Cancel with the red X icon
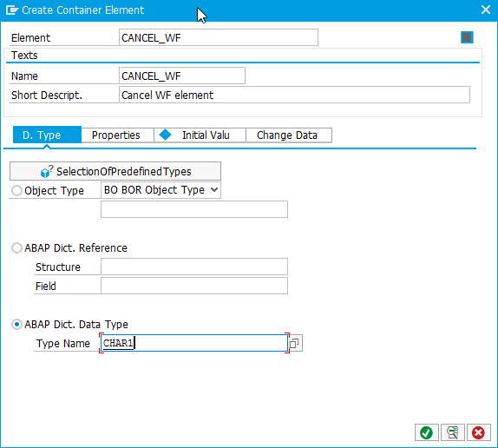This screenshot has height=448, width=498. pyautogui.click(x=478, y=432)
